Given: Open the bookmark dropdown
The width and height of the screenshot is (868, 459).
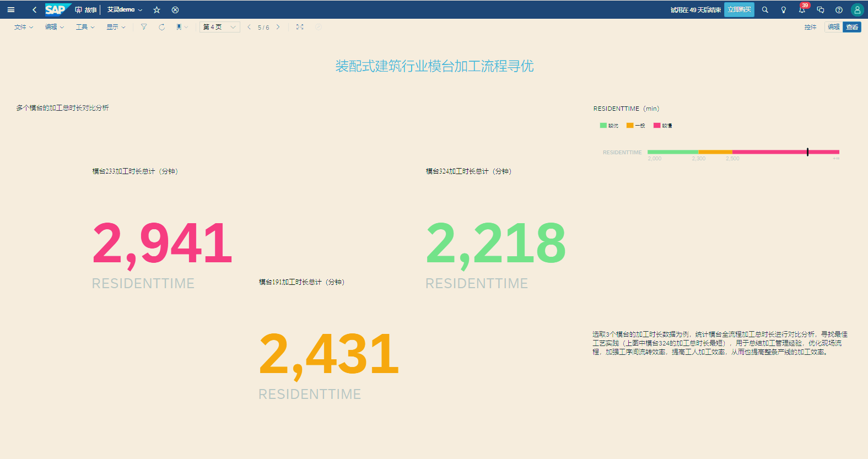Looking at the screenshot, I should (x=182, y=27).
